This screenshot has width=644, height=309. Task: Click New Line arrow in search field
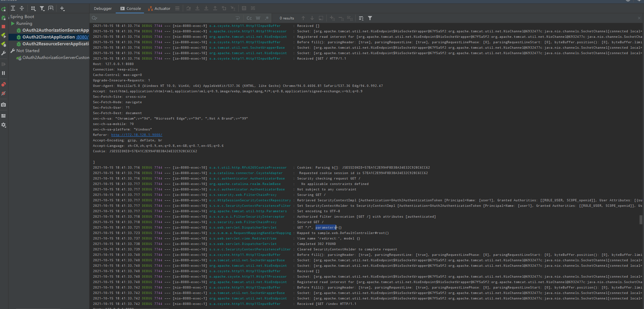coord(238,18)
